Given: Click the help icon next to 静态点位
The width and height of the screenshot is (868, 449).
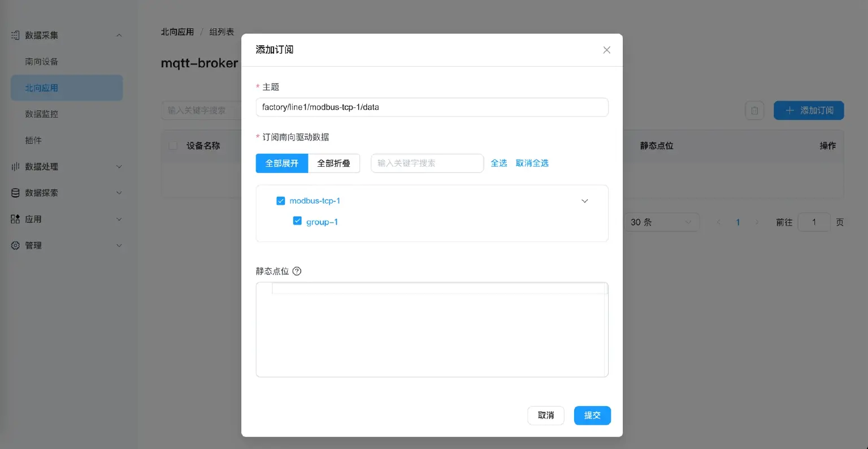Looking at the screenshot, I should [297, 271].
